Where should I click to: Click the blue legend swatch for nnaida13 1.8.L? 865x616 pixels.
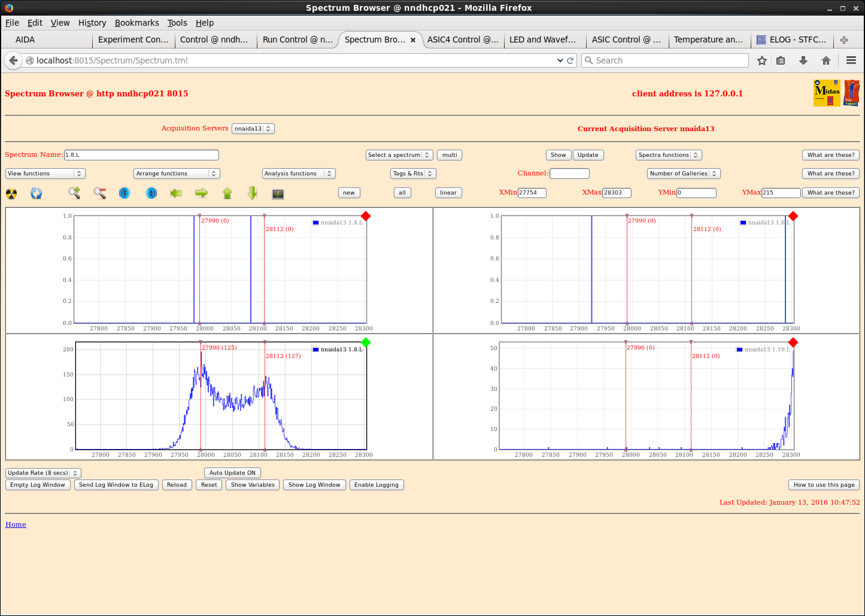click(x=315, y=350)
